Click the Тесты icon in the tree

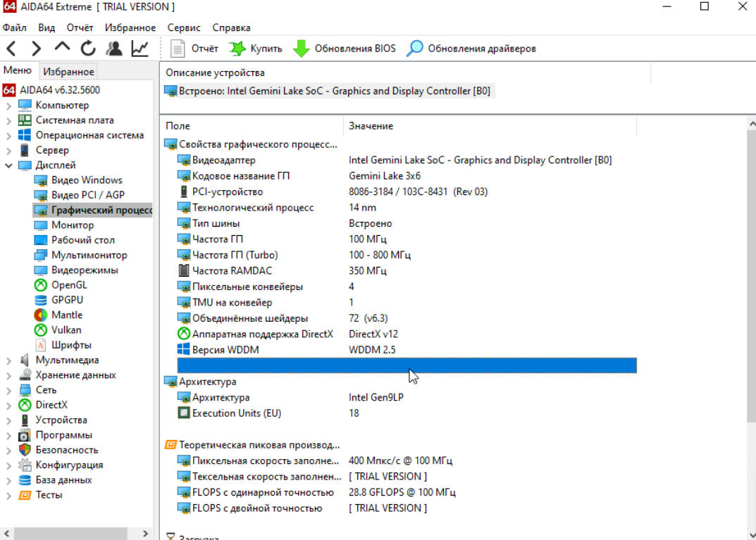pos(25,495)
